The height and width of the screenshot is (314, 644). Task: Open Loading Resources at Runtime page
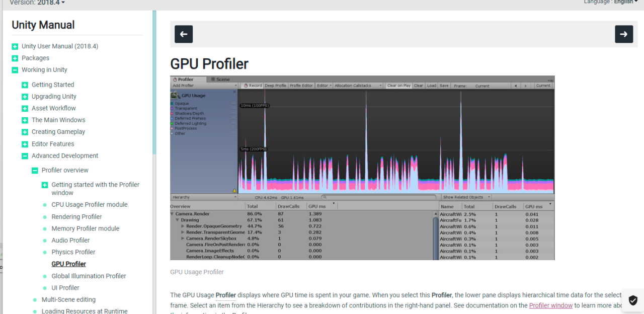(85, 311)
